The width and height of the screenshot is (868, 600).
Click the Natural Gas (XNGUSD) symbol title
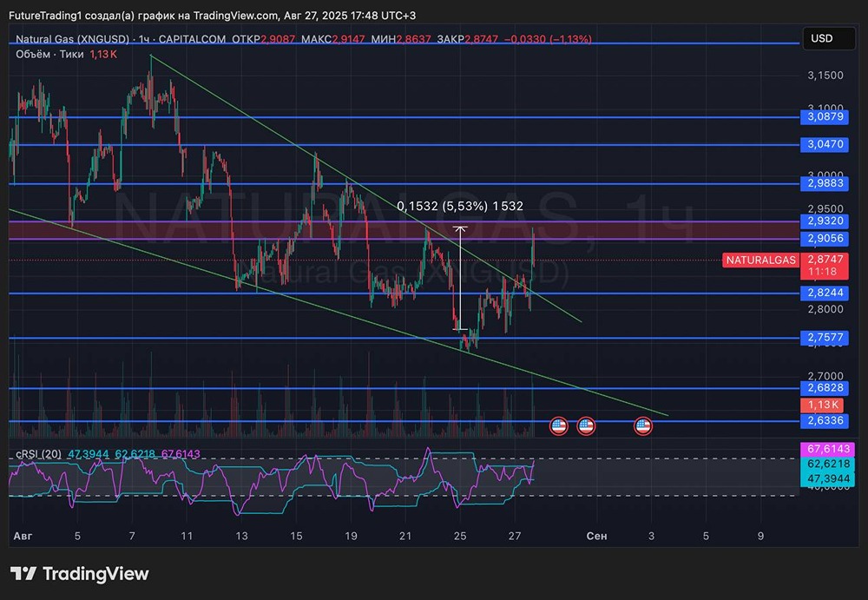[72, 39]
